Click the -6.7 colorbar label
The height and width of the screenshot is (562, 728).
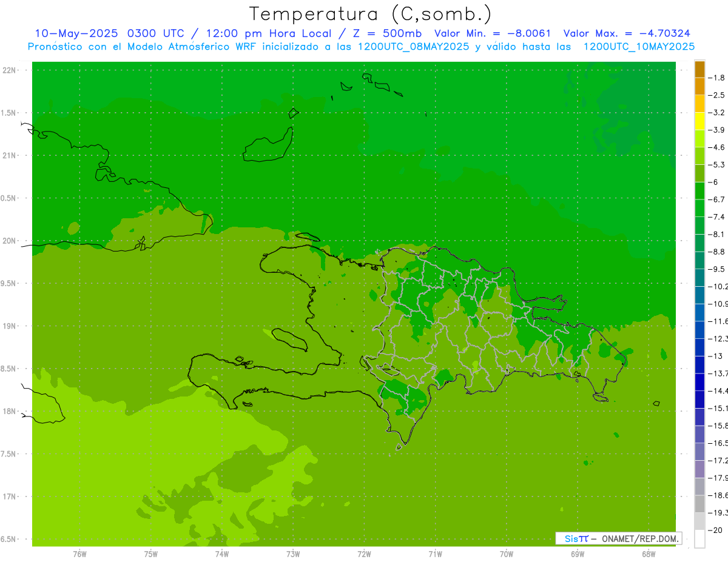point(717,199)
